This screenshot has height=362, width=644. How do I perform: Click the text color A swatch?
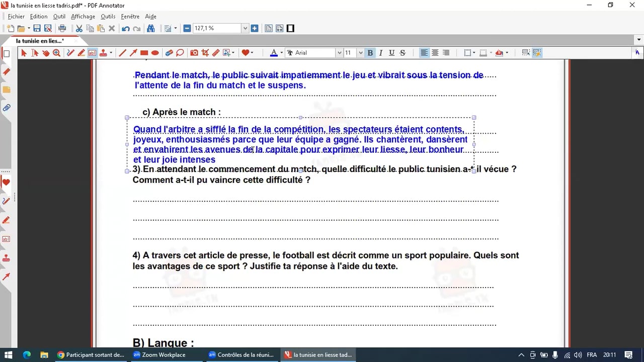(274, 53)
